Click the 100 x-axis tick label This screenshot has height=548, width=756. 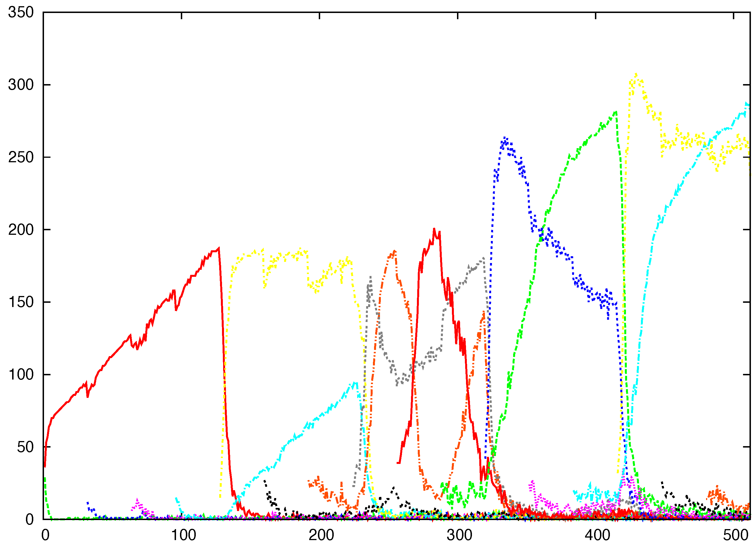click(x=183, y=535)
